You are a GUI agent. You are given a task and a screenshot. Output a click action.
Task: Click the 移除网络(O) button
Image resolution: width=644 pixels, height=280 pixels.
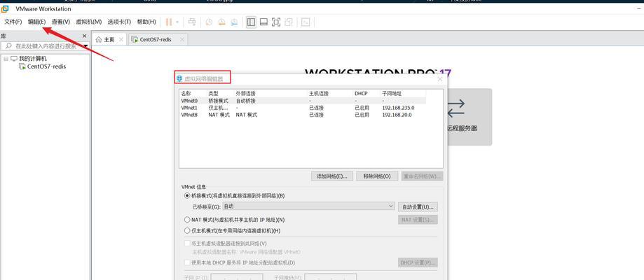(377, 176)
